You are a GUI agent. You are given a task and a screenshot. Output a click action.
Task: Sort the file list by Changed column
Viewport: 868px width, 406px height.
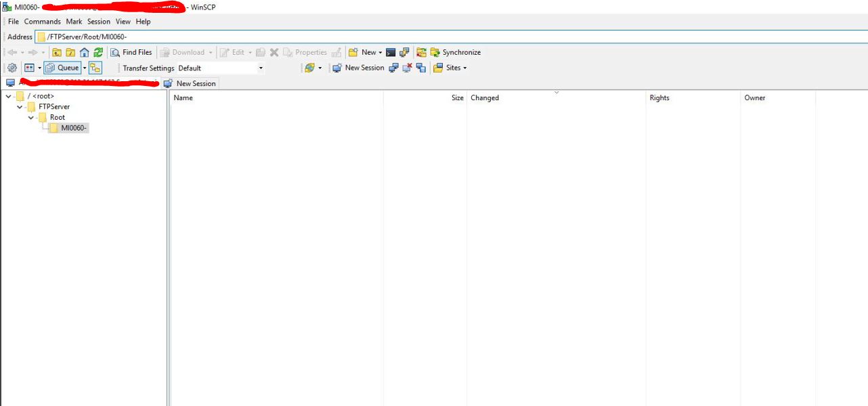(x=485, y=98)
